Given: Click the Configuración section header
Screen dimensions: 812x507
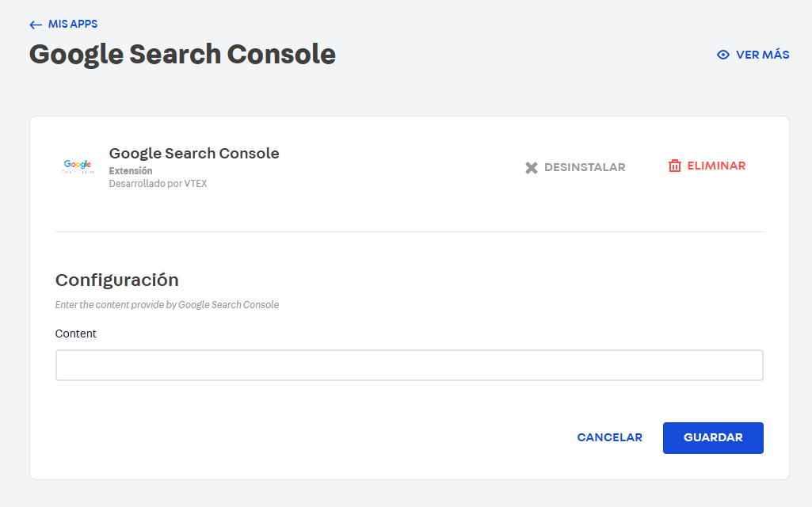Looking at the screenshot, I should 116,280.
